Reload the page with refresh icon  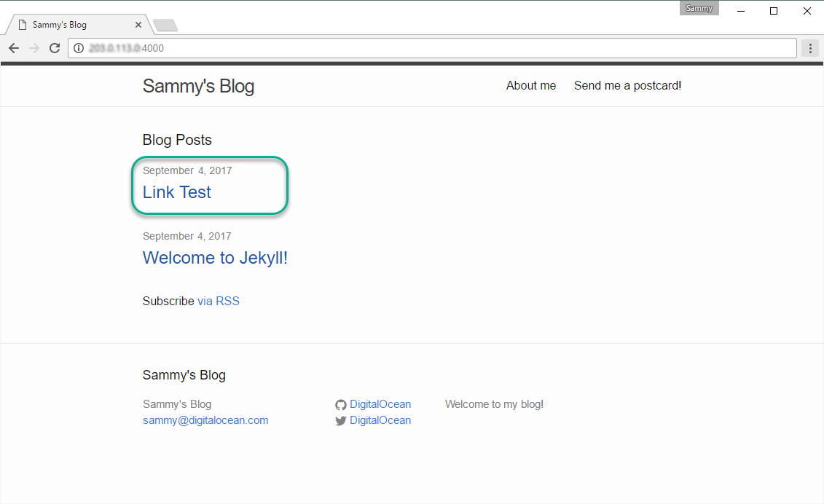(x=54, y=48)
